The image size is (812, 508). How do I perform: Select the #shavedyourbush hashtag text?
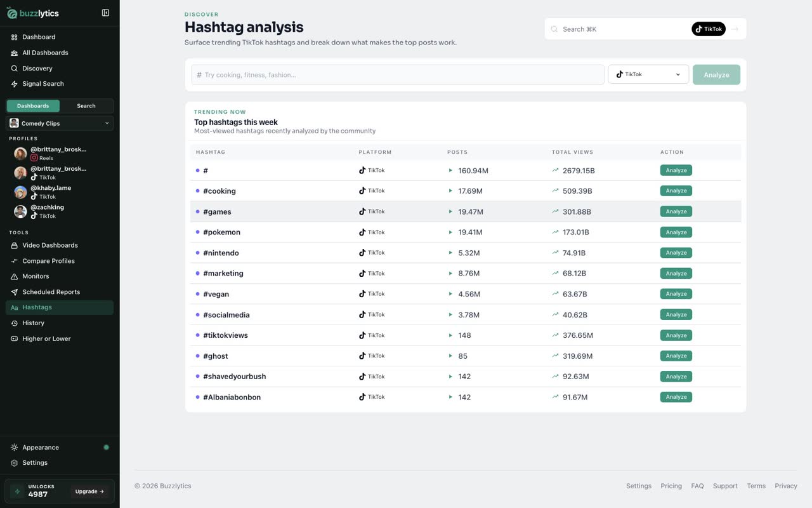pyautogui.click(x=235, y=377)
